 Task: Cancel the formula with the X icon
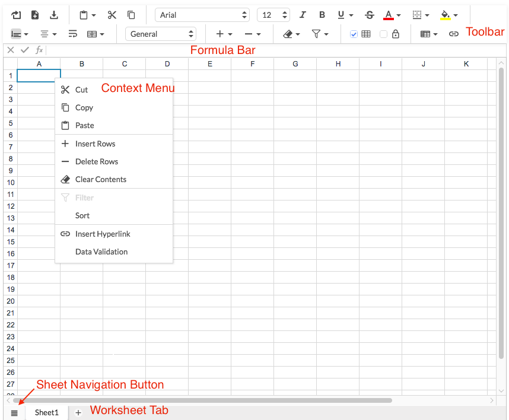(11, 50)
